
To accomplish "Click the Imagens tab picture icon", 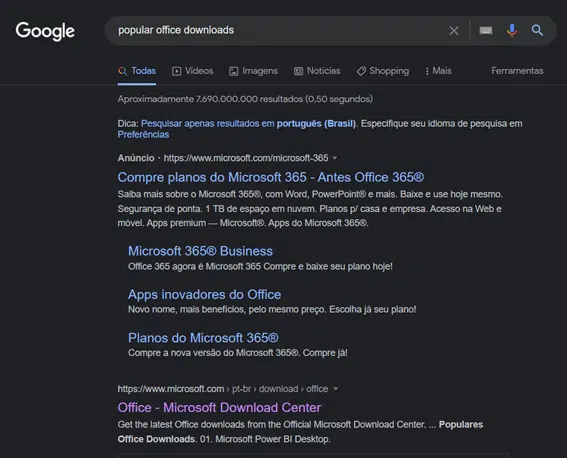I will click(234, 71).
